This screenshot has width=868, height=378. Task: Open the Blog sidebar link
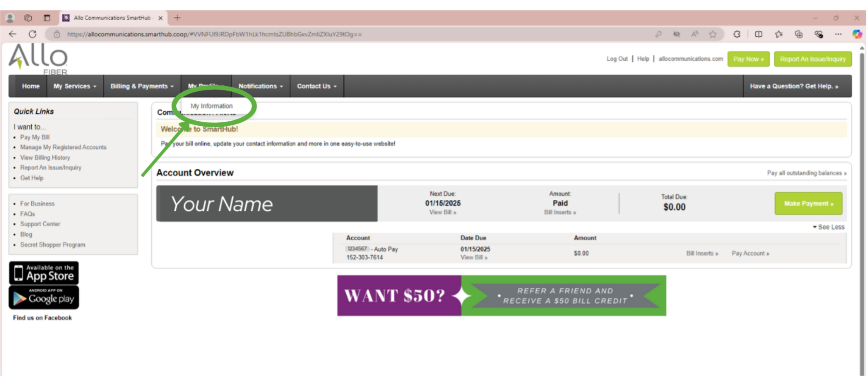click(x=26, y=235)
